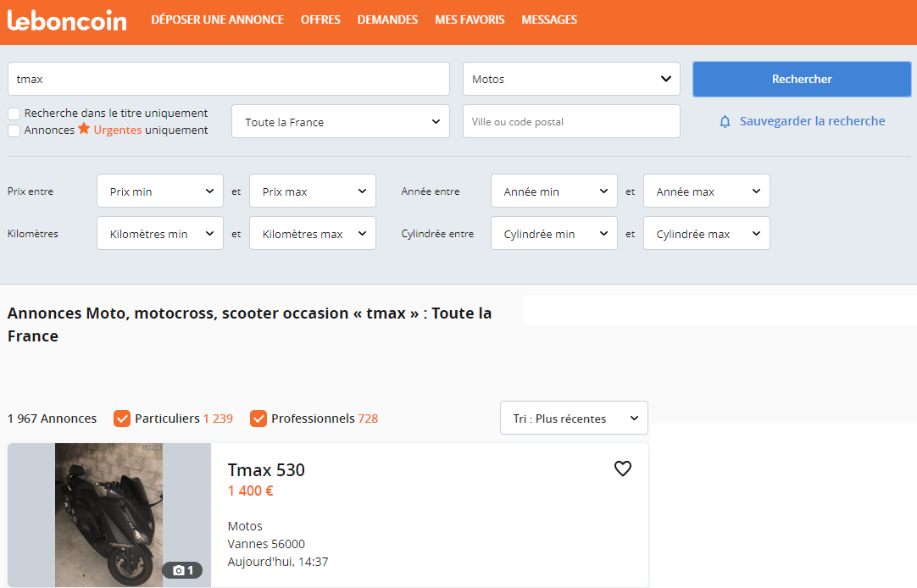Open Déposer une annonce menu item
Image resolution: width=917 pixels, height=588 pixels.
click(x=218, y=19)
